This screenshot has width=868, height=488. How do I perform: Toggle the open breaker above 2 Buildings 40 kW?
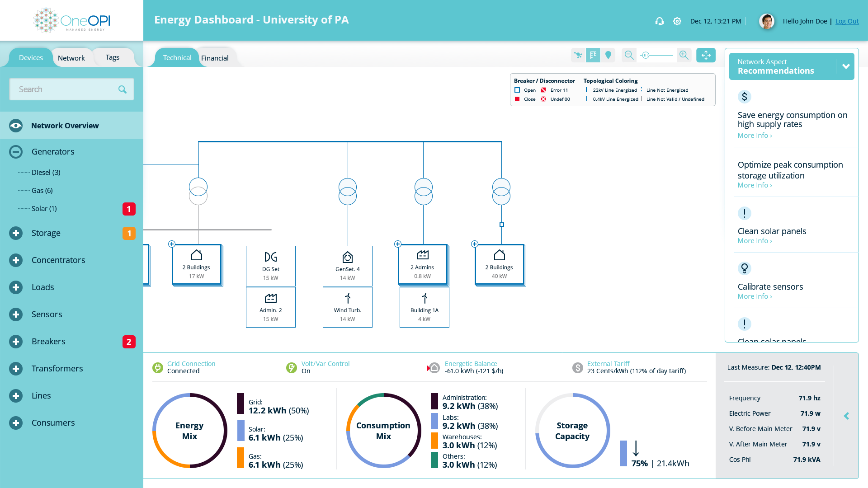(501, 225)
